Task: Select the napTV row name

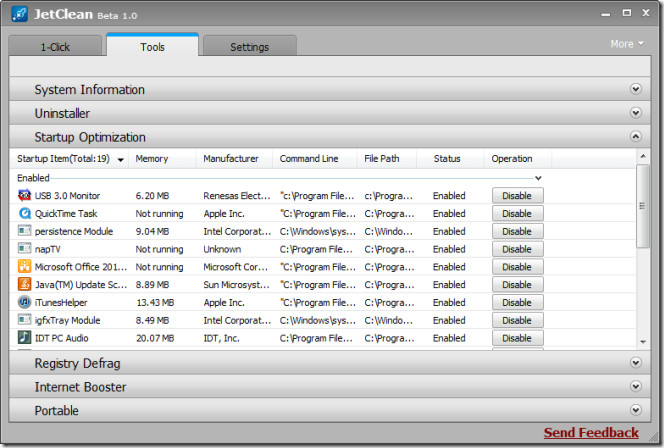Action: coord(47,249)
